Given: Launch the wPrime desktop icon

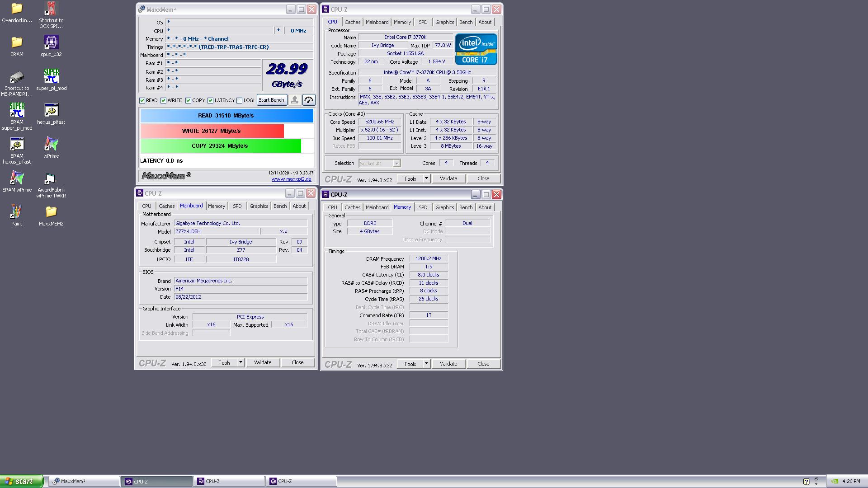Looking at the screenshot, I should coord(51,148).
